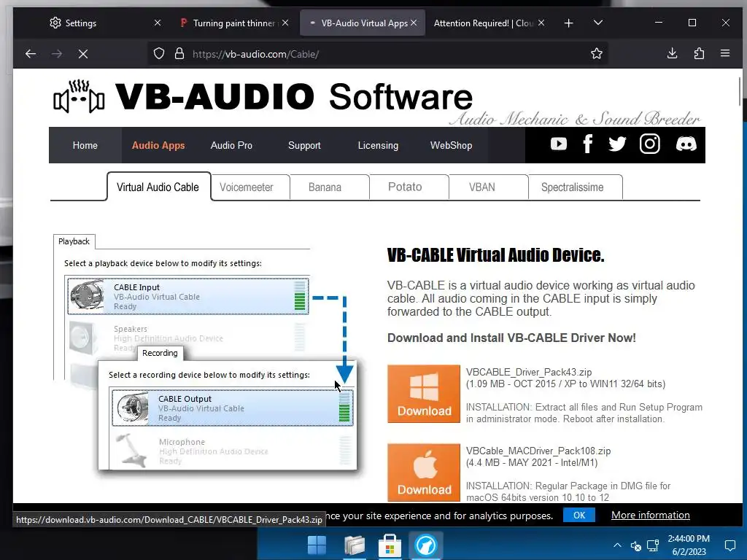Click the browser back arrow
Viewport: 747px width, 560px height.
(x=31, y=54)
